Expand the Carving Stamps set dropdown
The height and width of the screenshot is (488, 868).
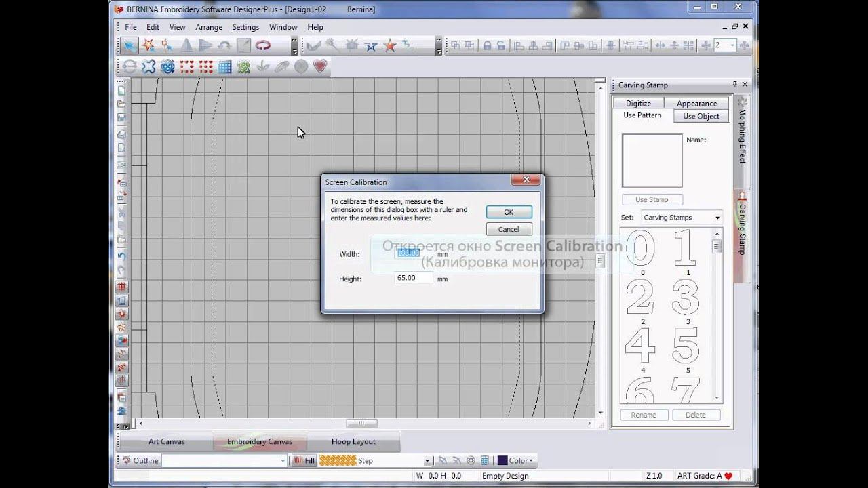point(717,218)
